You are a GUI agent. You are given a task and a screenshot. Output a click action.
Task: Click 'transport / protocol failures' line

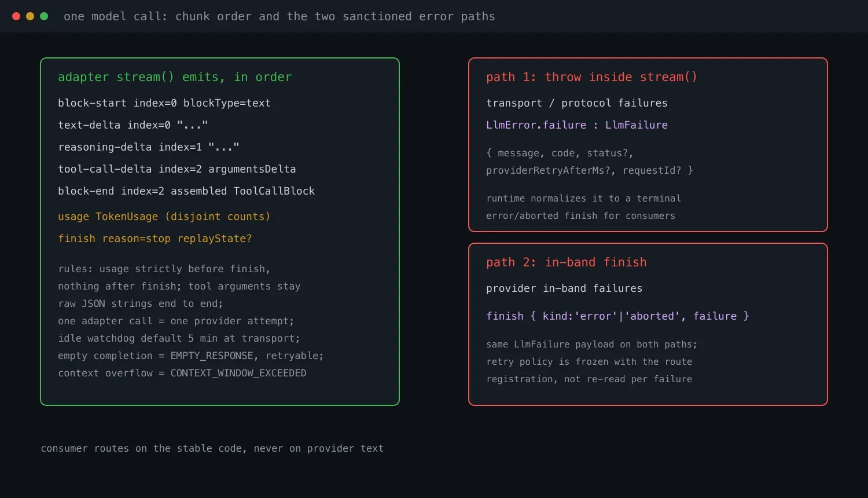pyautogui.click(x=577, y=103)
